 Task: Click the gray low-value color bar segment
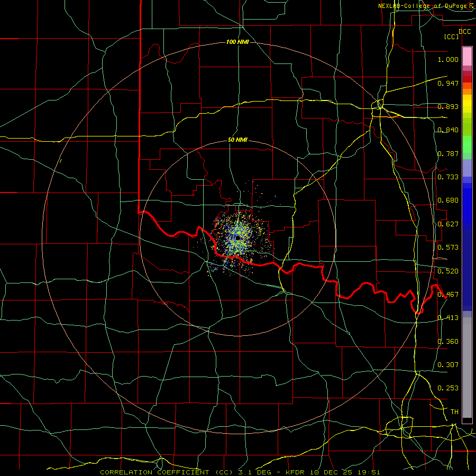point(467,368)
